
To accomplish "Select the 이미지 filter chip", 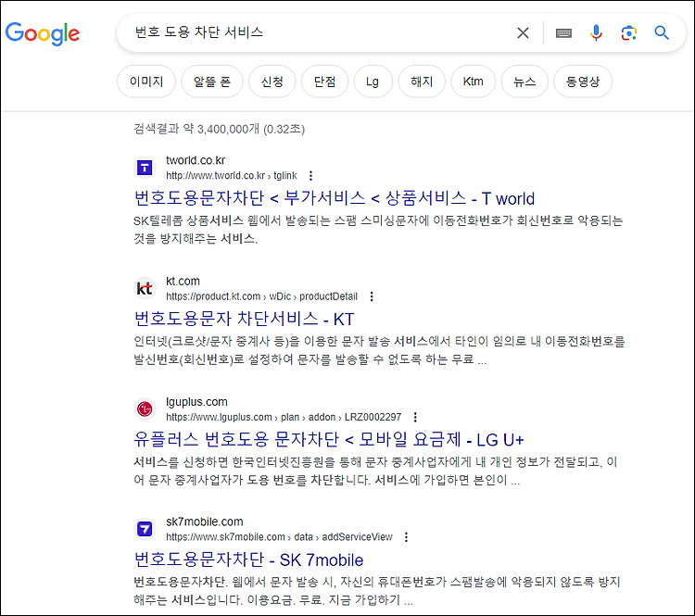I will [x=146, y=82].
